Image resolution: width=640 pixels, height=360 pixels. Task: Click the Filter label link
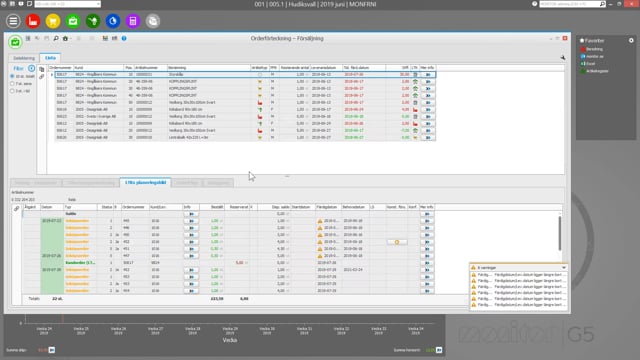click(x=18, y=69)
